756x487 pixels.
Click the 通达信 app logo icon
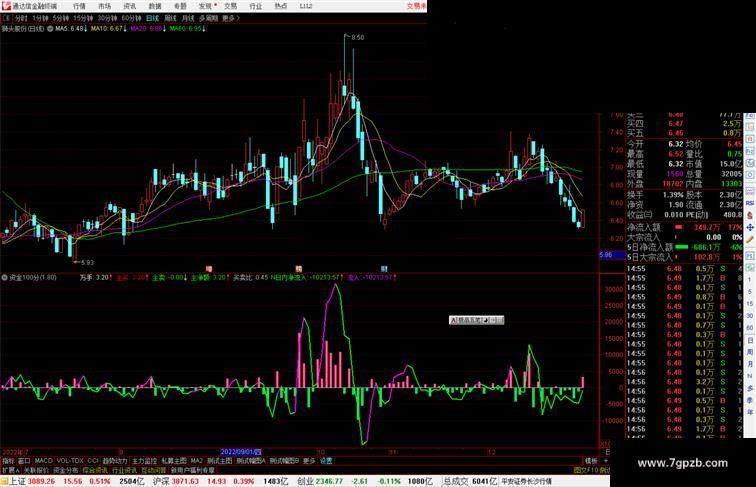[6, 6]
